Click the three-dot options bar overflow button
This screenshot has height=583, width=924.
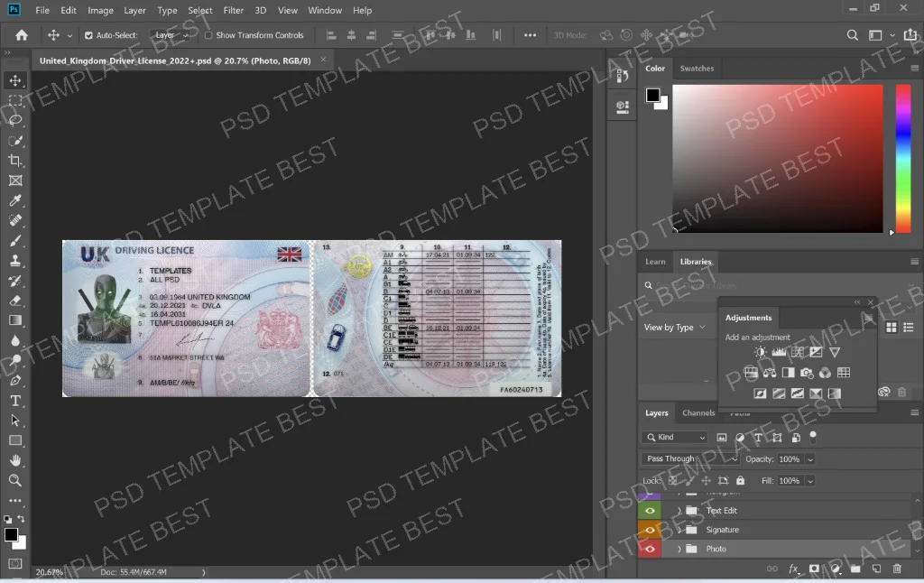530,35
